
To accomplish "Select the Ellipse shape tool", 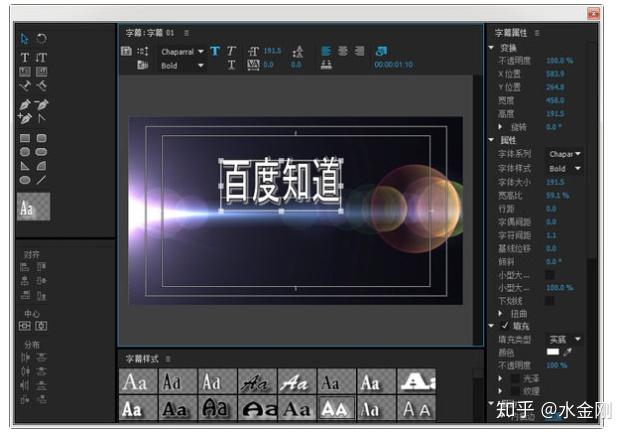I will click(25, 180).
